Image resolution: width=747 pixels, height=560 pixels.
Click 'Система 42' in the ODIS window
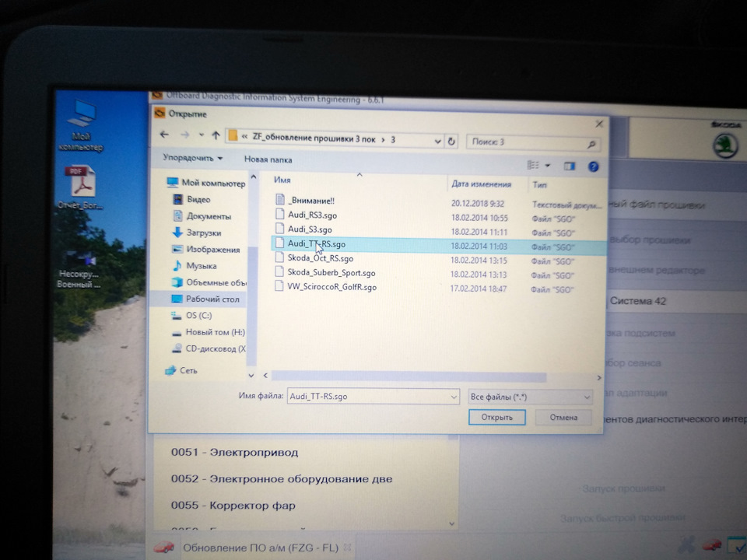point(638,301)
